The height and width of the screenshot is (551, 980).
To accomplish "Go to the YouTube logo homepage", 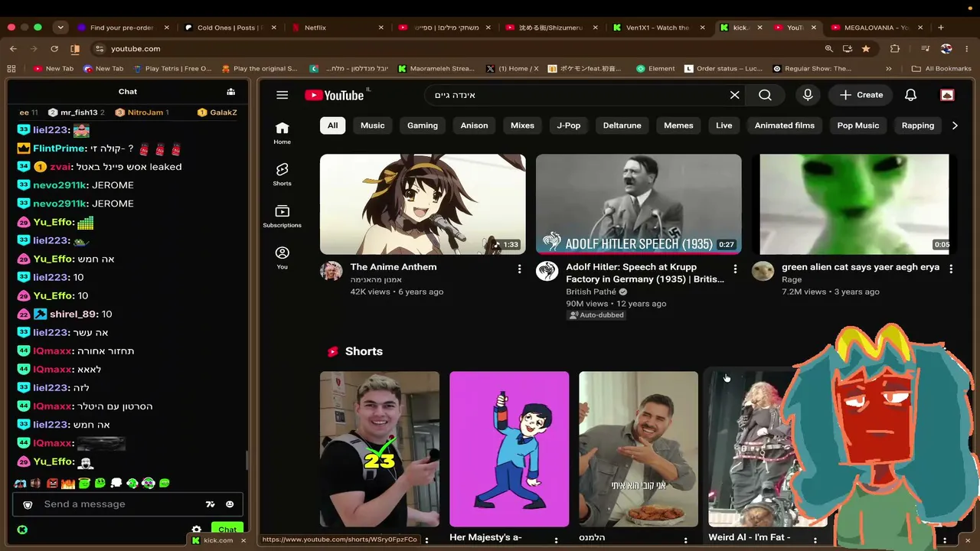I will click(x=335, y=95).
